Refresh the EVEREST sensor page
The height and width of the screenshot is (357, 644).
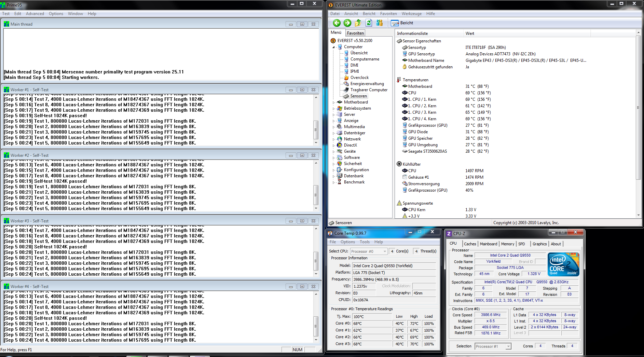[x=369, y=23]
